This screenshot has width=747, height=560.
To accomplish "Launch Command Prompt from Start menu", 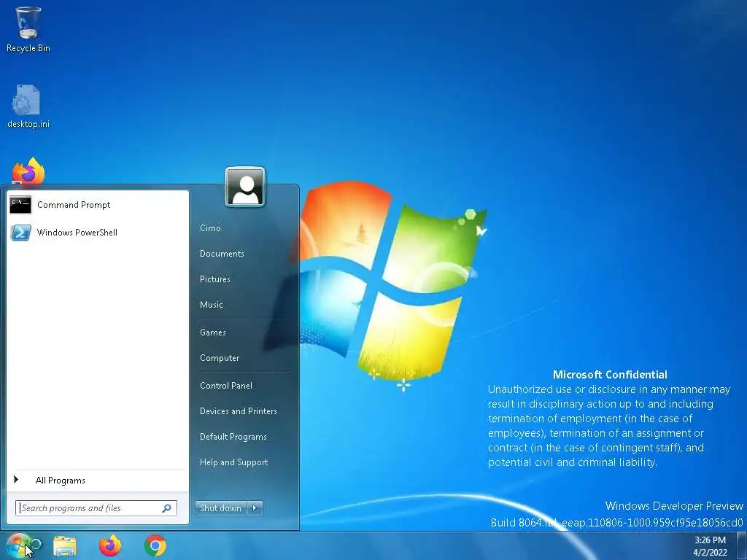I will click(x=98, y=205).
